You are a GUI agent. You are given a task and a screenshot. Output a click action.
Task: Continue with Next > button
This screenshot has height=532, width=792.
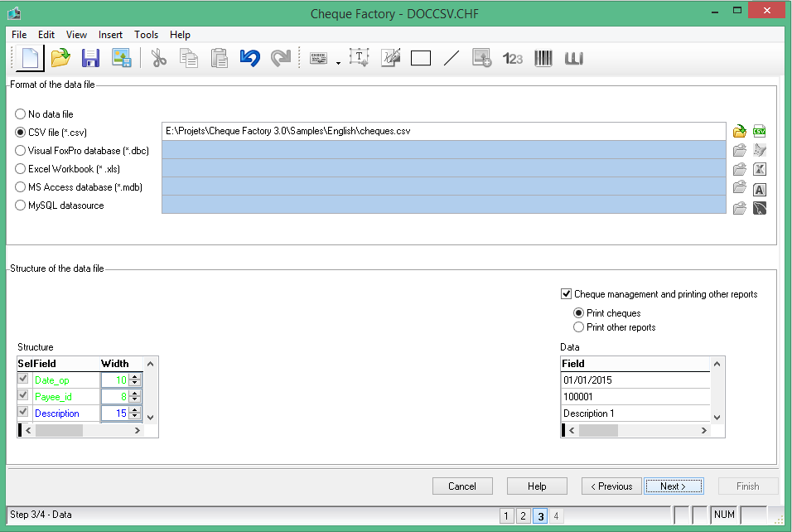click(x=674, y=486)
